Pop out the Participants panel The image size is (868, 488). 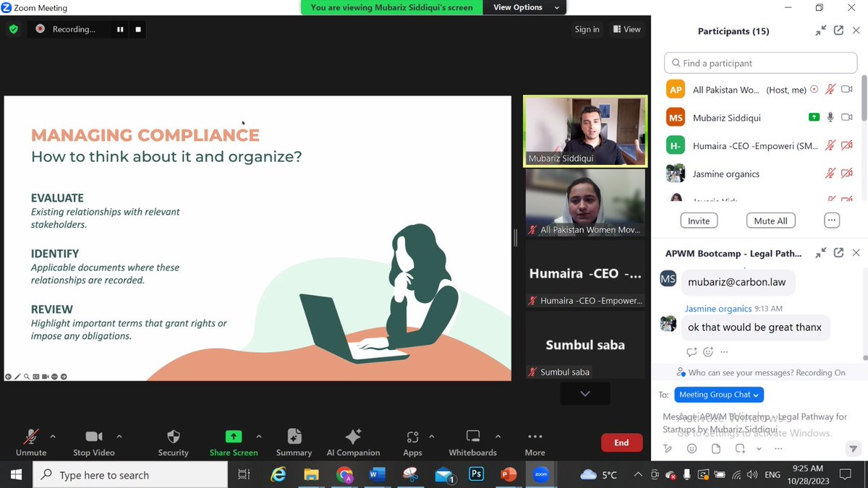pyautogui.click(x=838, y=30)
